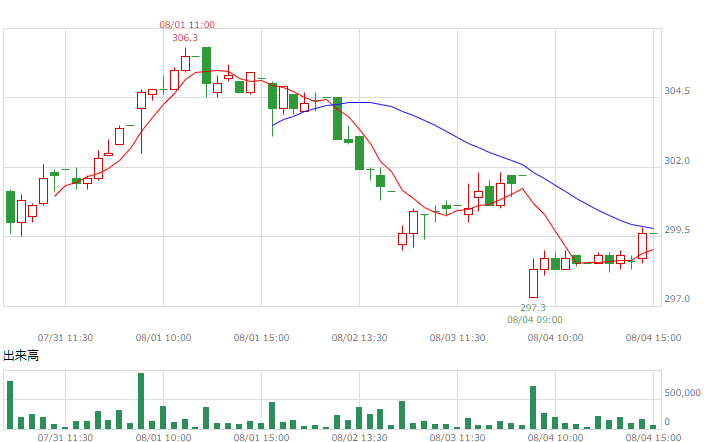The image size is (705, 442).
Task: Click price chart's 08/01 15:00 time label
Action: [x=261, y=338]
